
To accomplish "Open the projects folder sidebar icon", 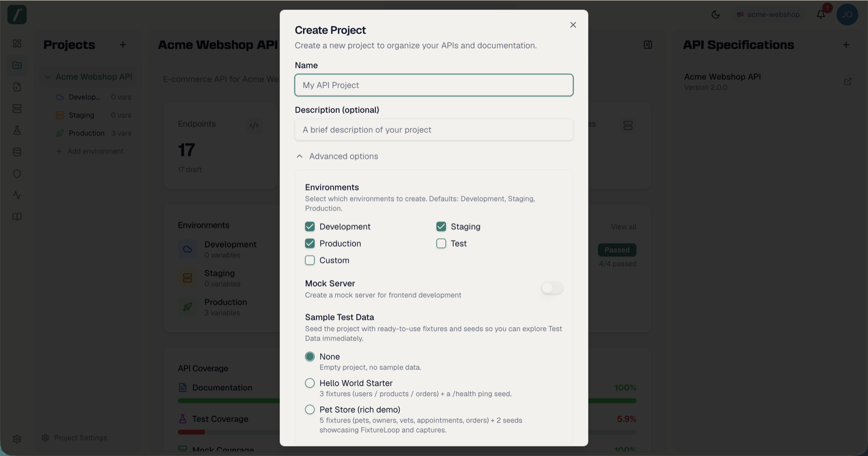I will tap(17, 65).
